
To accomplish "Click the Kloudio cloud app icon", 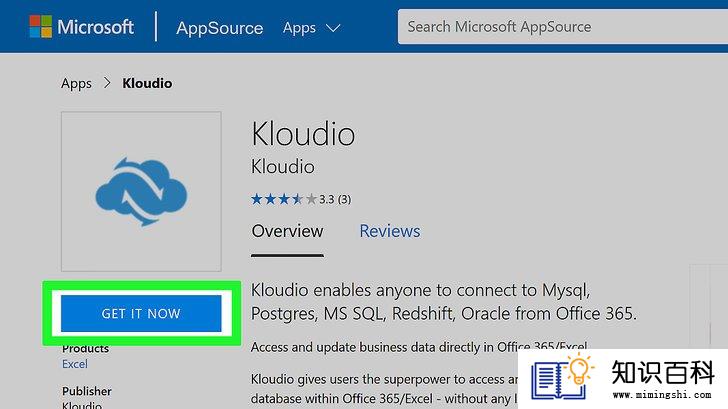I will [141, 191].
